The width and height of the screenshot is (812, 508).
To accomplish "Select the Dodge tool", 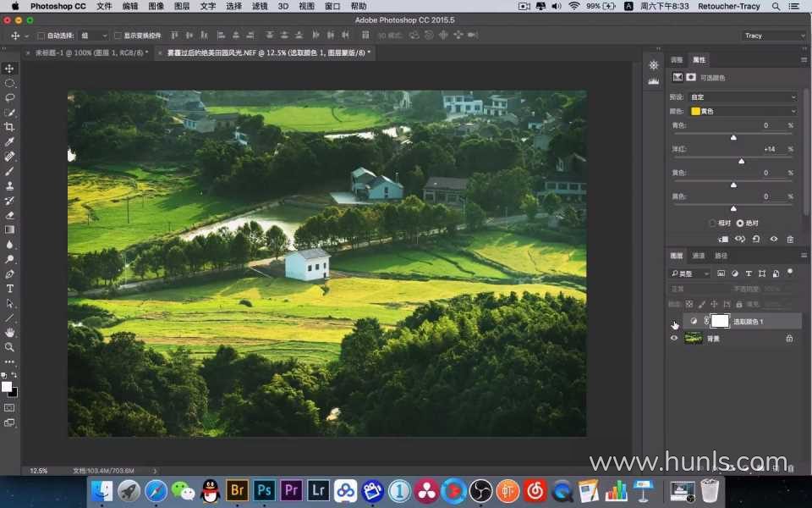I will 9,259.
